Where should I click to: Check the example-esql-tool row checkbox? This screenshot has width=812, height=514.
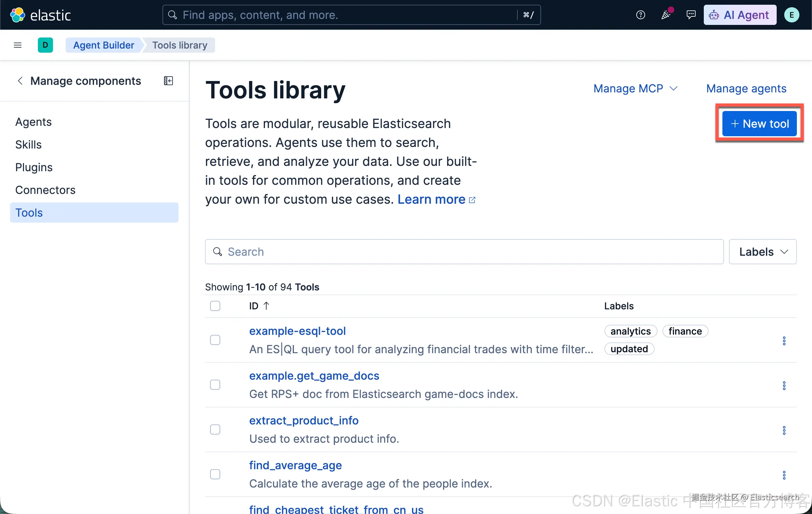pos(215,340)
